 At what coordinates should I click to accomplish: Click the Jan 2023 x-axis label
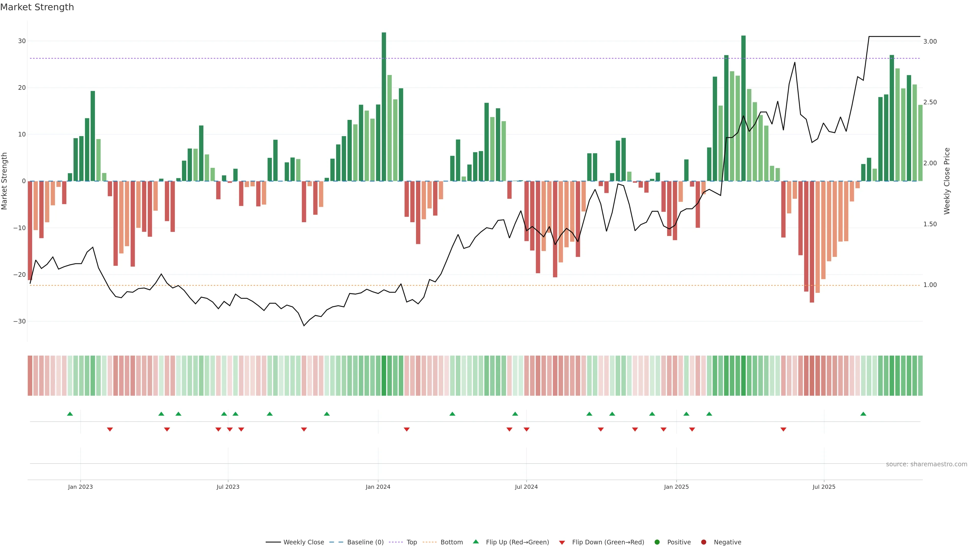[x=80, y=487]
